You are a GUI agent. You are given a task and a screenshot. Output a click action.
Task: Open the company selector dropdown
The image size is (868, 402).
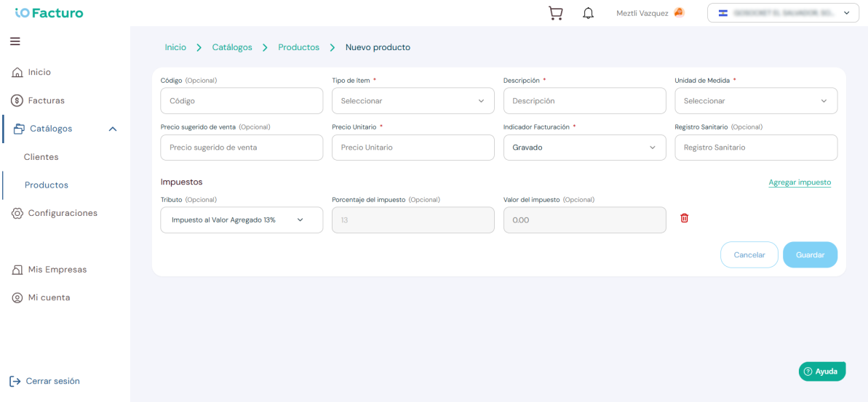[x=784, y=12]
